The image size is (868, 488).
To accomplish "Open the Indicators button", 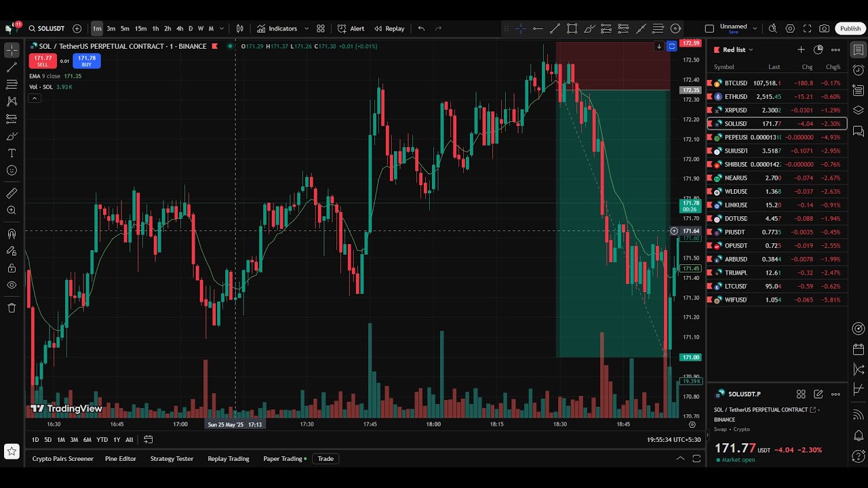I will [277, 28].
